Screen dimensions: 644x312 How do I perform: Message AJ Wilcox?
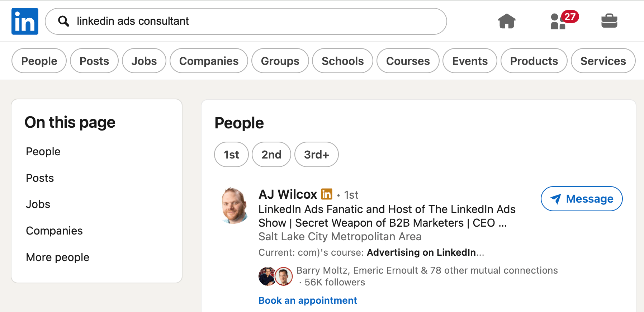coord(582,199)
